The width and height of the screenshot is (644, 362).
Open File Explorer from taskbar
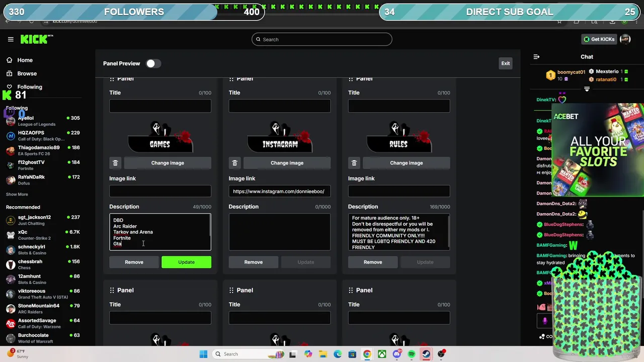323,354
